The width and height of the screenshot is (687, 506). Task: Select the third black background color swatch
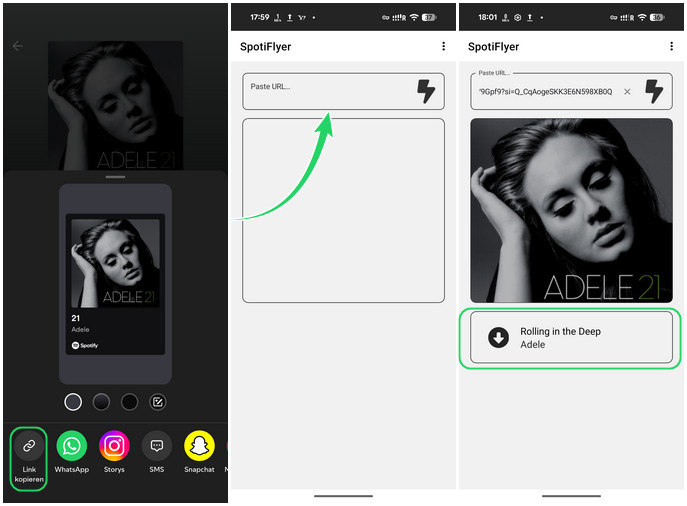(129, 402)
